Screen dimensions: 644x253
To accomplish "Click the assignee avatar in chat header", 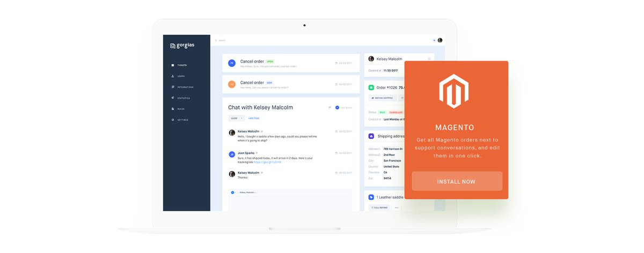I will [x=337, y=107].
